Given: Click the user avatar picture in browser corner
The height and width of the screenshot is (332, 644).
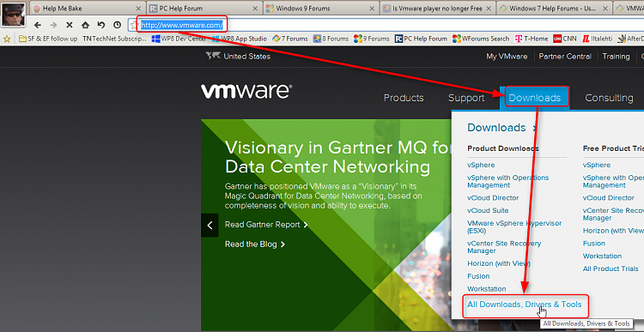Looking at the screenshot, I should [x=14, y=14].
